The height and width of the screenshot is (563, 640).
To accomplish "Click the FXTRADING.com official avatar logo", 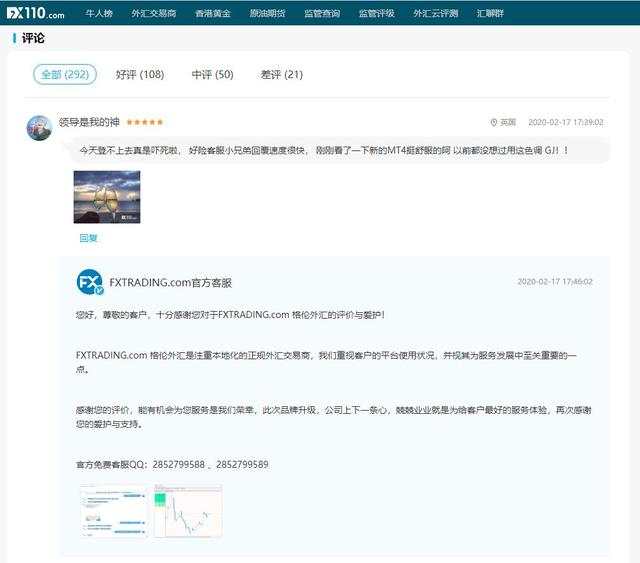I will [x=90, y=282].
